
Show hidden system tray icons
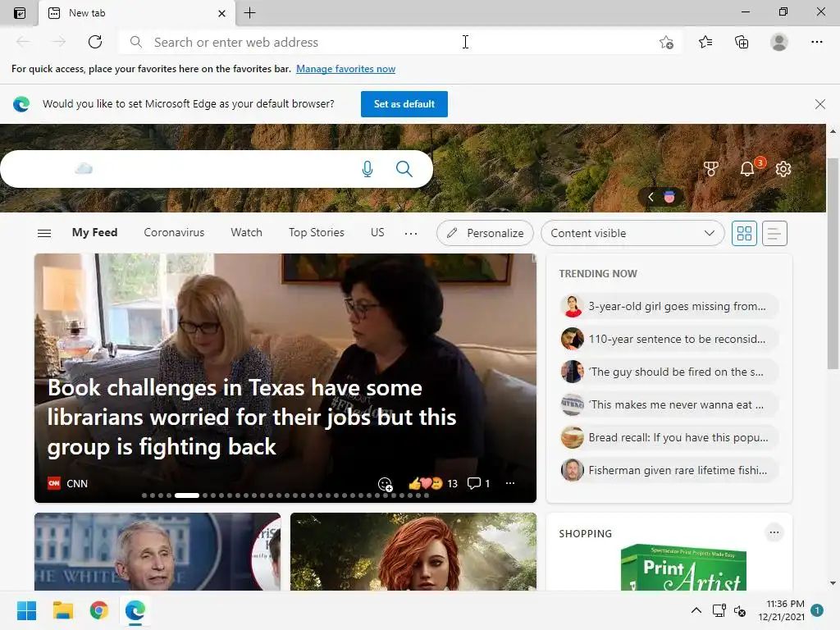tap(696, 610)
